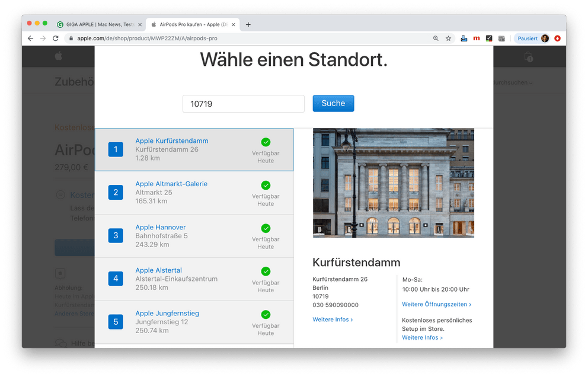Open the Kurfürstendamm store photo
The width and height of the screenshot is (588, 377).
(394, 183)
